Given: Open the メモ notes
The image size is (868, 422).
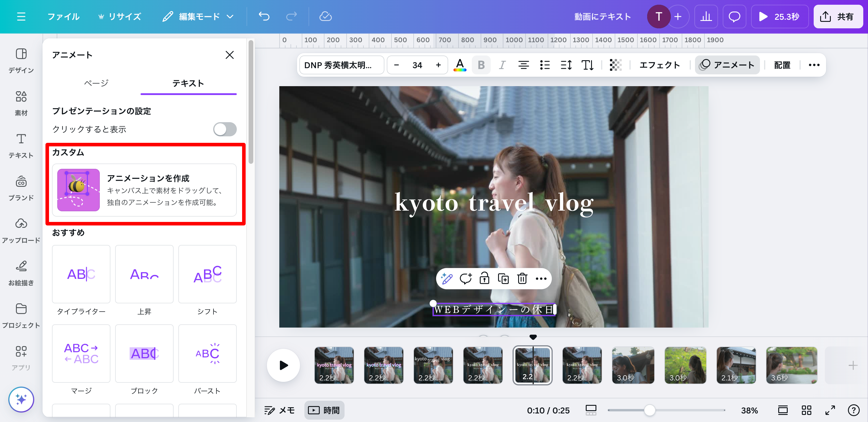Looking at the screenshot, I should [280, 410].
